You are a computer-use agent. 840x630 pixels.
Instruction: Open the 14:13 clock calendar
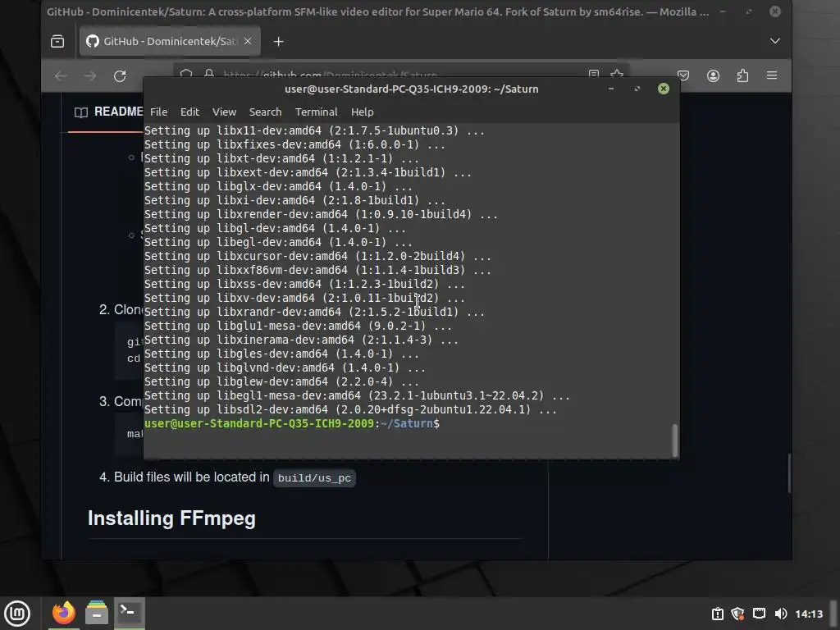808,614
